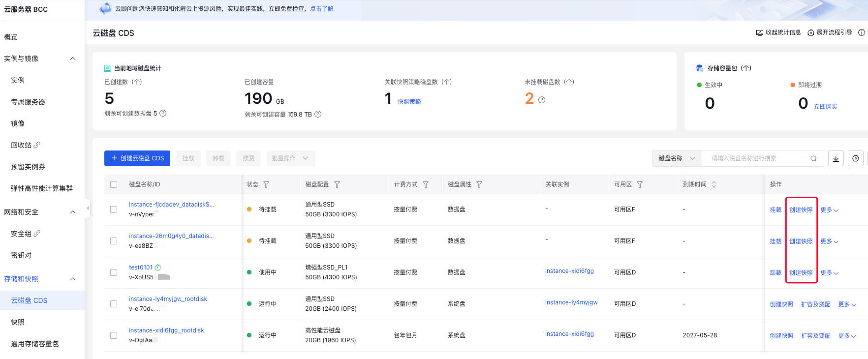Click the 收起统计信息 icon
Image resolution: width=868 pixels, height=359 pixels.
tap(760, 32)
